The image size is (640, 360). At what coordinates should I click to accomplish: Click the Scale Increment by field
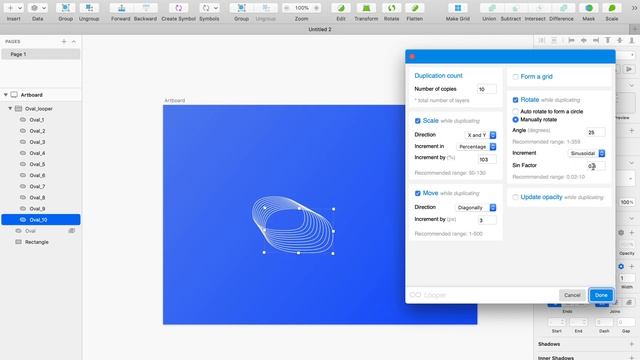click(x=487, y=159)
